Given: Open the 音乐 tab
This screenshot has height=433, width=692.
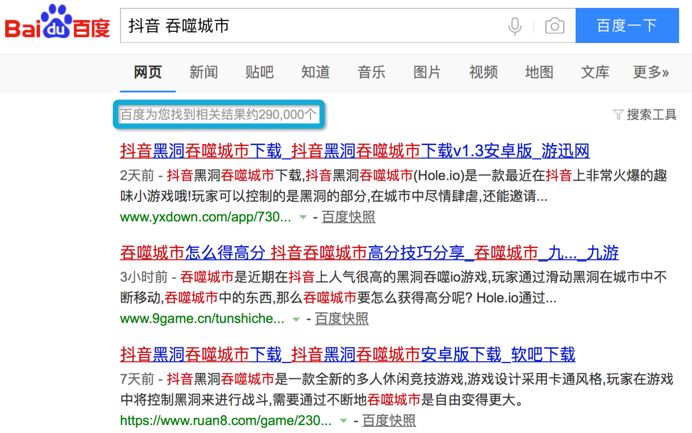Looking at the screenshot, I should coord(371,72).
